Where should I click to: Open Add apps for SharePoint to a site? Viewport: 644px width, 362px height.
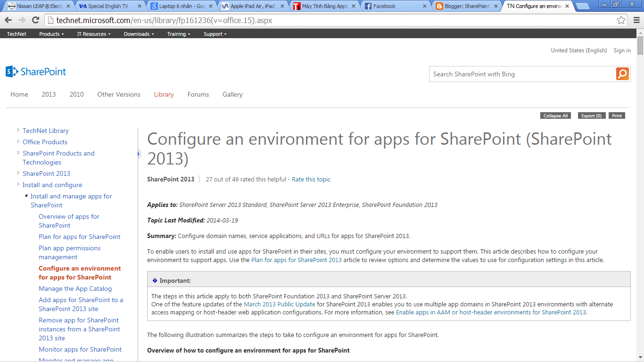coord(81,304)
